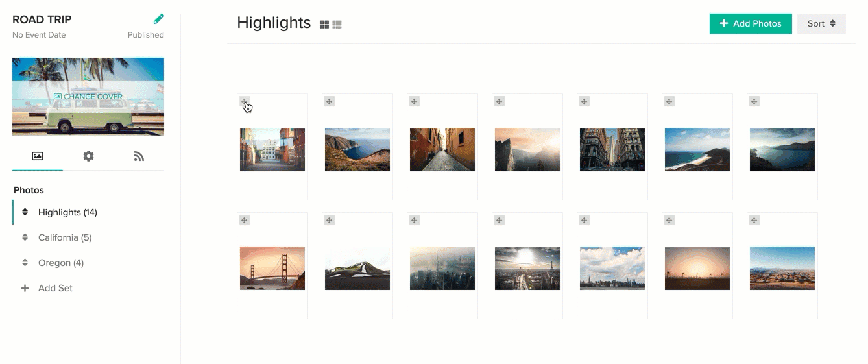Click the move handle on the sunset field photo
Viewport: 868px width, 364px height.
[669, 221]
